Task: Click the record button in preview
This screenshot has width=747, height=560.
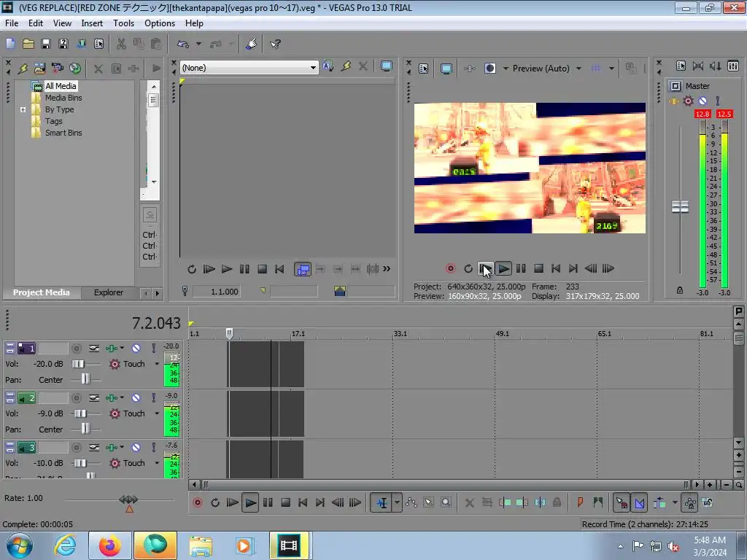Action: (450, 268)
